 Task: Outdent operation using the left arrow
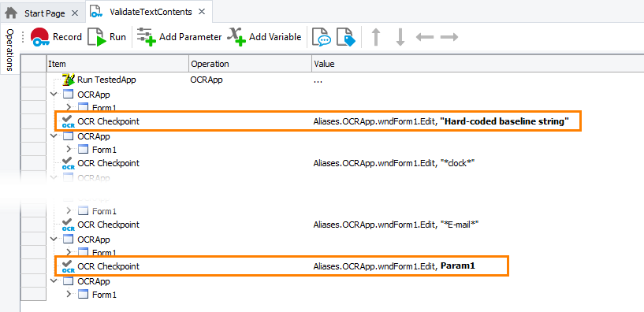(425, 37)
